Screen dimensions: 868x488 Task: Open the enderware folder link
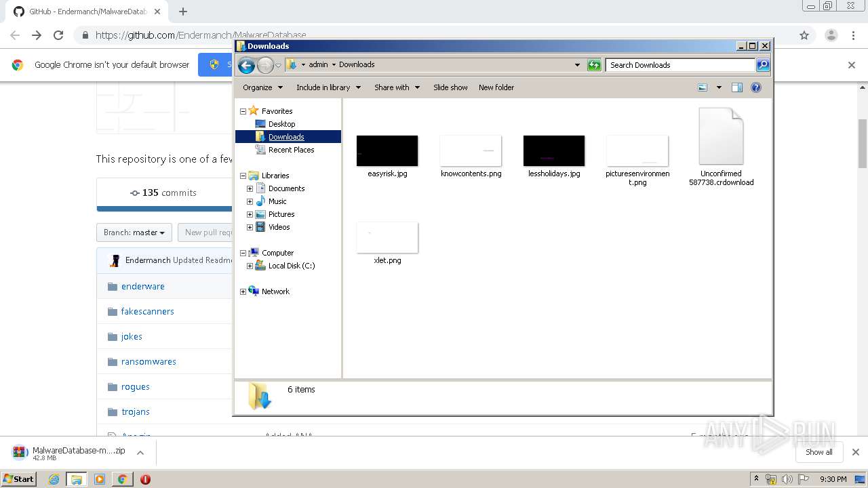pos(143,286)
